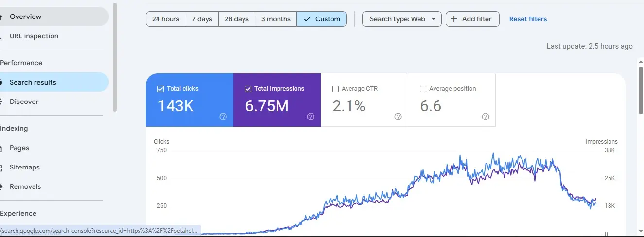Go to Sitemaps in the sidebar
This screenshot has width=644, height=237.
click(25, 167)
